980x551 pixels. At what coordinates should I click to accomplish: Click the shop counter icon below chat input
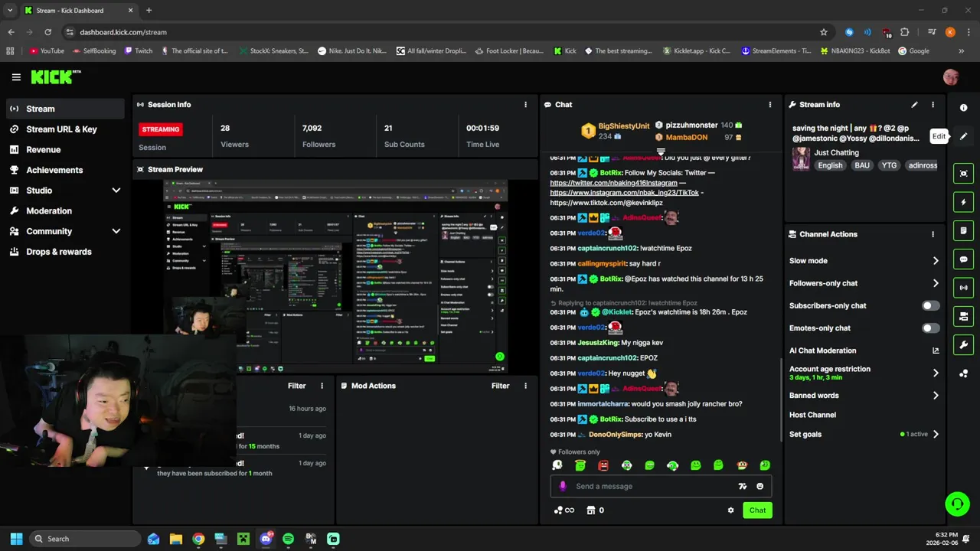point(595,510)
